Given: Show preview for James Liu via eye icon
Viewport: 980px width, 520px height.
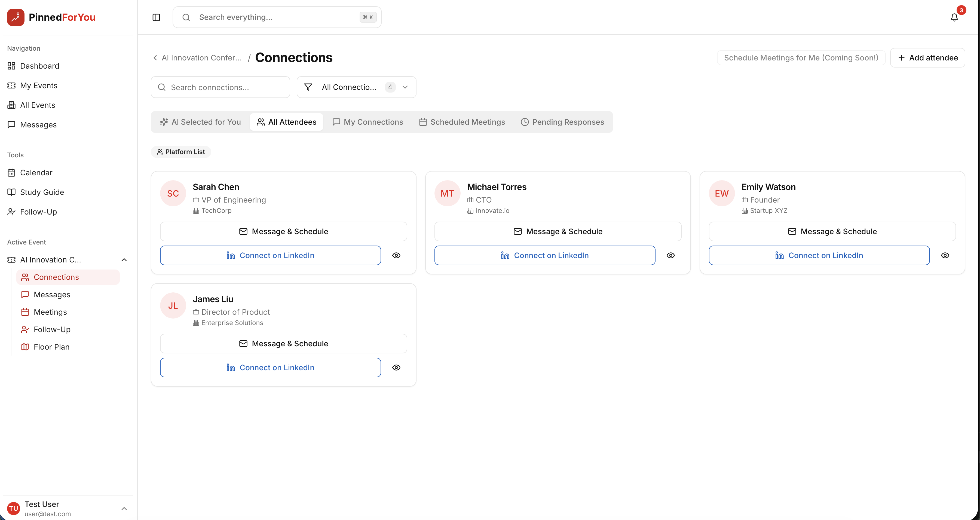Looking at the screenshot, I should [396, 368].
